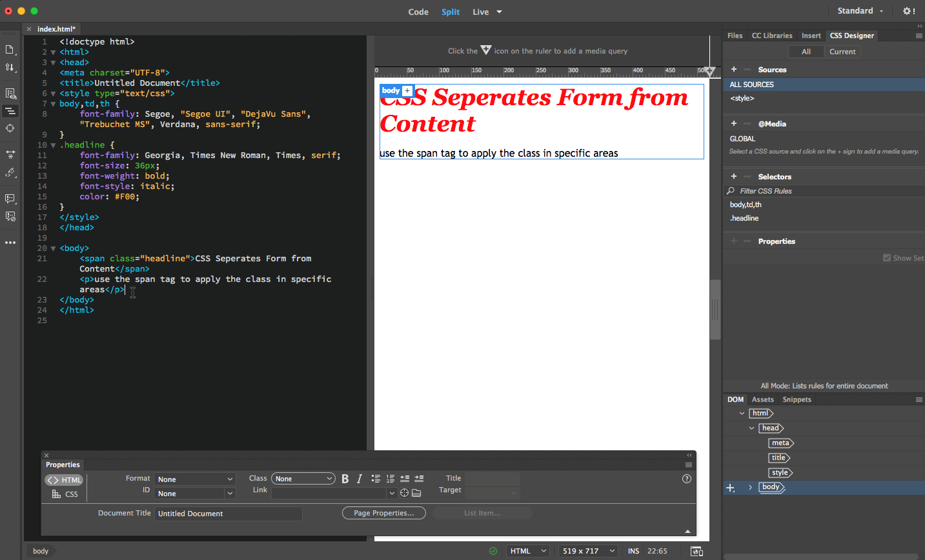This screenshot has width=925, height=560.
Task: Click the Document Title input field
Action: click(228, 514)
